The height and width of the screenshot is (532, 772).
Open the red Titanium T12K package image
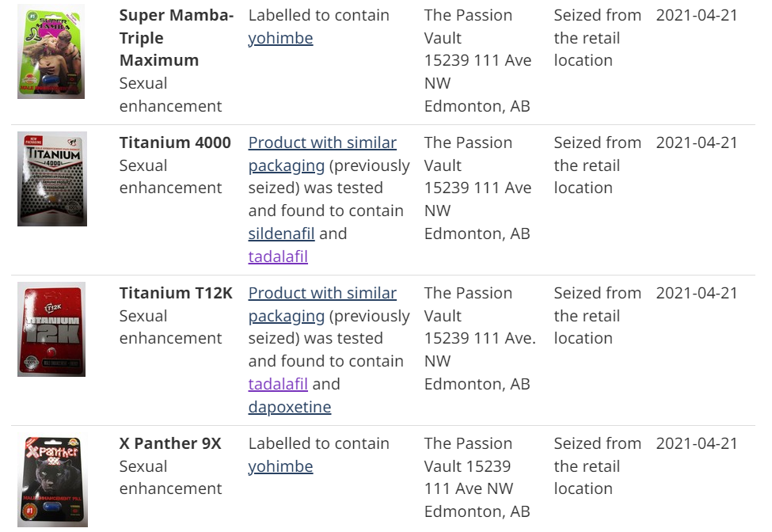[51, 329]
